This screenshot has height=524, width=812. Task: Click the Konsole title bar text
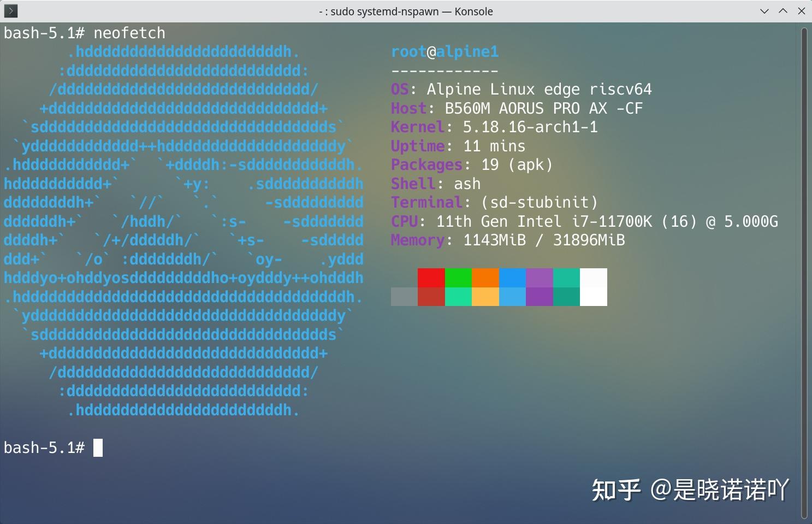coord(406,11)
